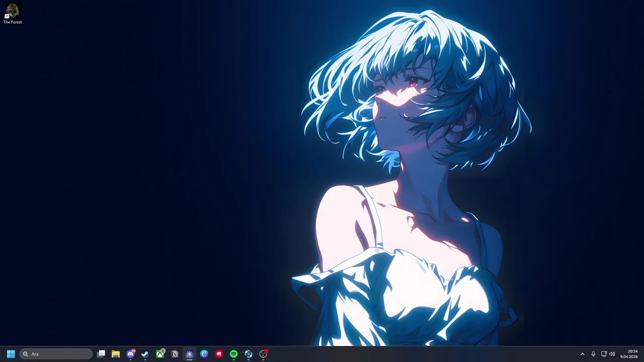Image resolution: width=644 pixels, height=362 pixels.
Task: Open The Forest desktop shortcut
Action: coord(13,14)
